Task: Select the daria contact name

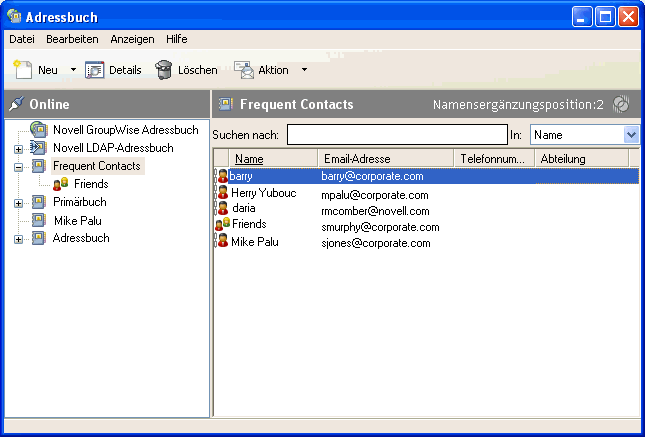Action: tap(244, 208)
